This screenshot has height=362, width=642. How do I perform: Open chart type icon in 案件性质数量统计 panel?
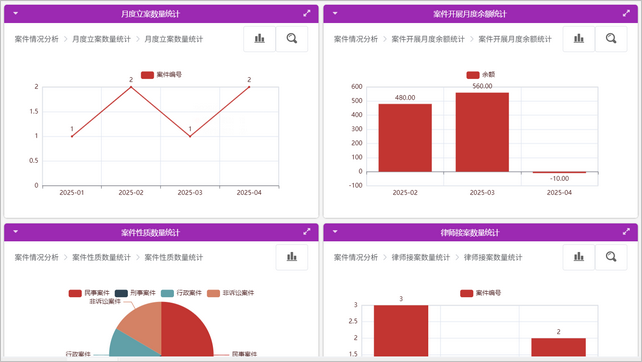(x=292, y=257)
